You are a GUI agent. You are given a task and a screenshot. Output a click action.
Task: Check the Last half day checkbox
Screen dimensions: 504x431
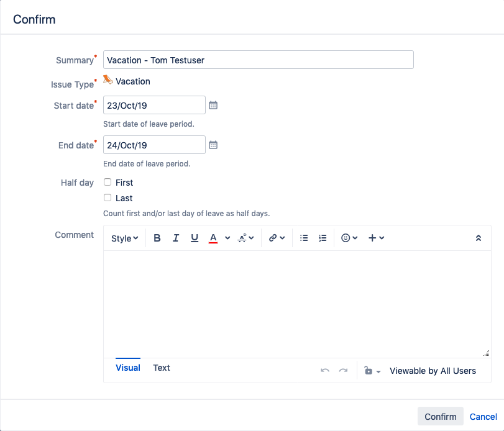point(108,197)
